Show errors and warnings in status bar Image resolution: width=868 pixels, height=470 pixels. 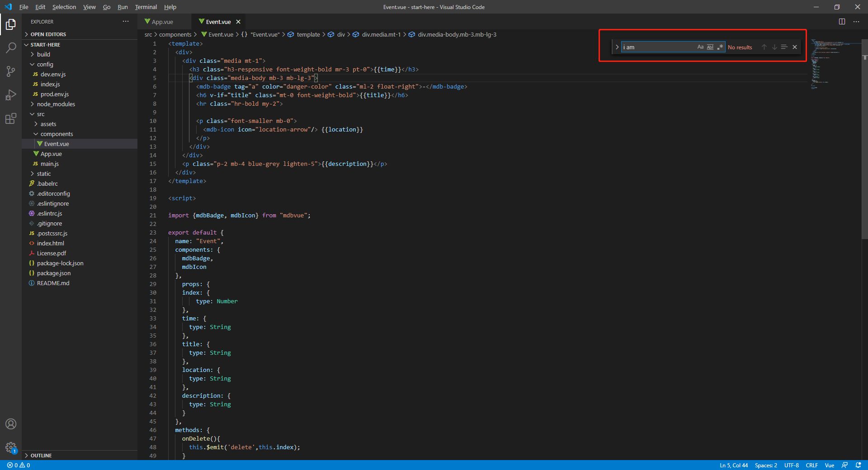click(x=19, y=465)
